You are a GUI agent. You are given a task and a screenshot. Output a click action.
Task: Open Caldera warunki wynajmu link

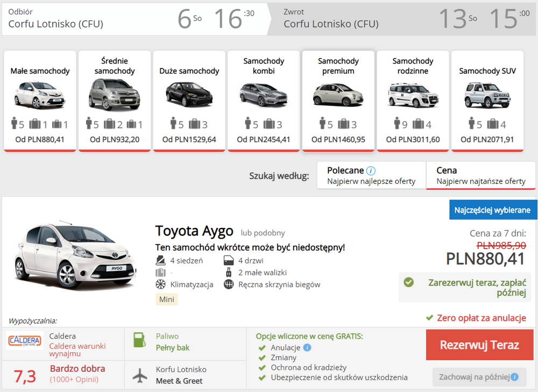pyautogui.click(x=77, y=350)
